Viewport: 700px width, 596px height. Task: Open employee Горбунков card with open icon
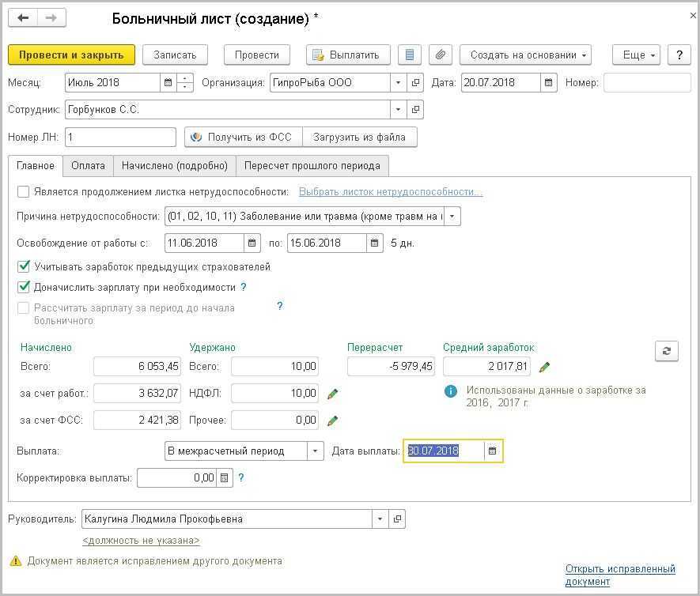(x=416, y=110)
